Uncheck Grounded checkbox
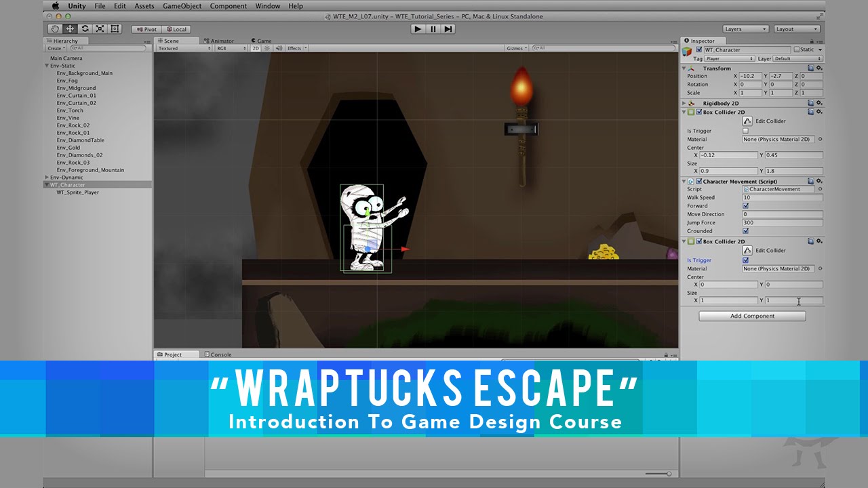868x488 pixels. (746, 230)
